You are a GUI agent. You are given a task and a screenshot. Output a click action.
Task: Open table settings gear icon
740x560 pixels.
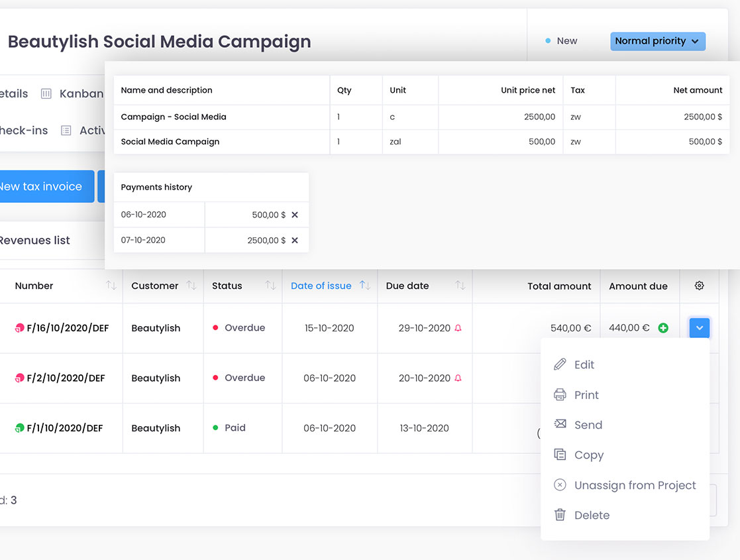pos(700,286)
